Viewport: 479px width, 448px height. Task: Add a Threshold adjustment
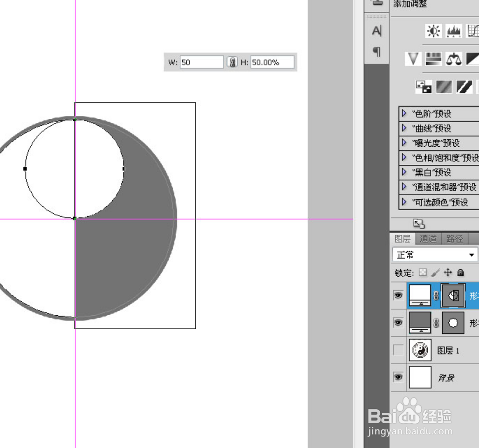(464, 87)
